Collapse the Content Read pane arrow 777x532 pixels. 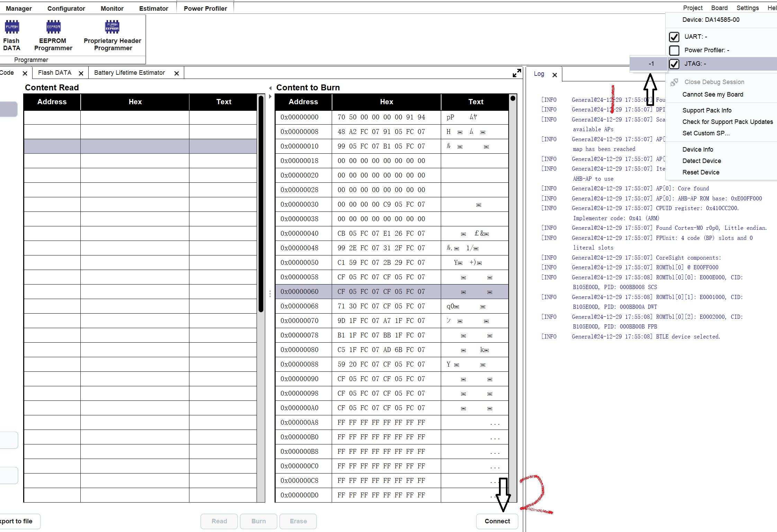tap(270, 88)
